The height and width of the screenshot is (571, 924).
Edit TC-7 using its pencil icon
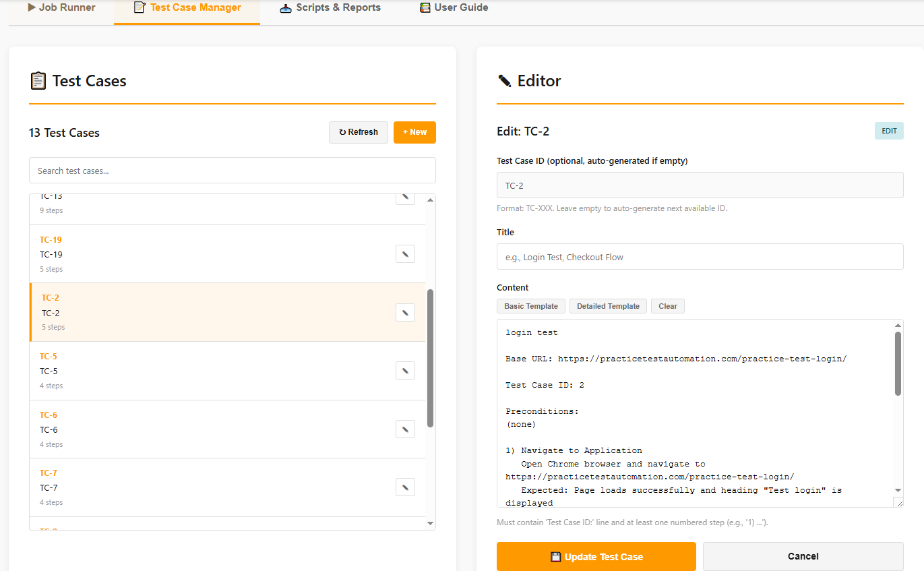[405, 487]
